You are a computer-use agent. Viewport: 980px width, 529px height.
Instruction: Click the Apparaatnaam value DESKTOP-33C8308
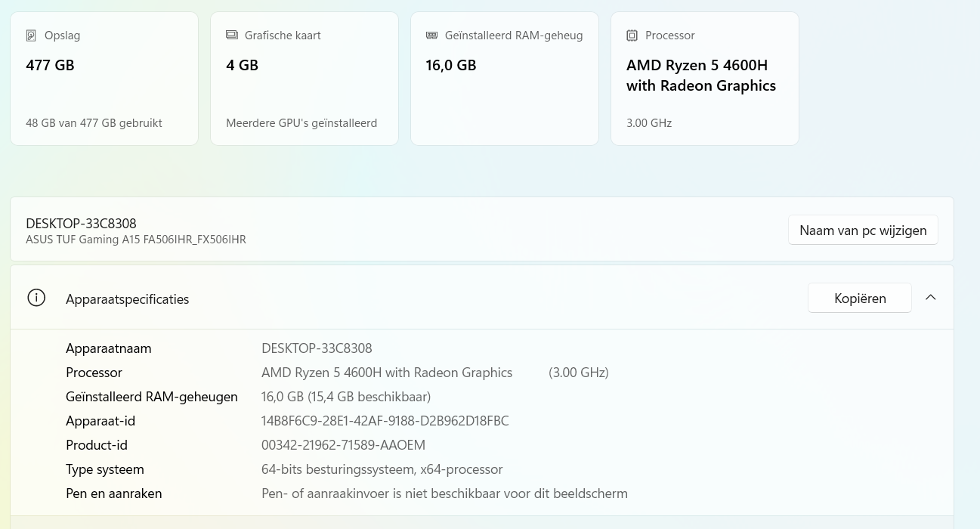317,348
